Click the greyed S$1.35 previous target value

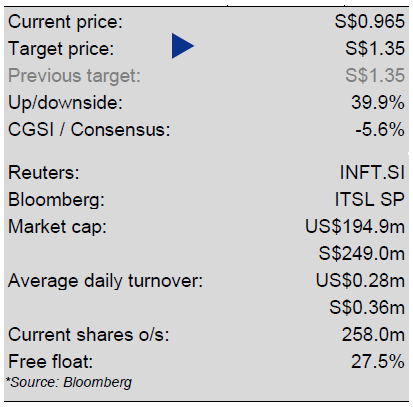coord(375,75)
